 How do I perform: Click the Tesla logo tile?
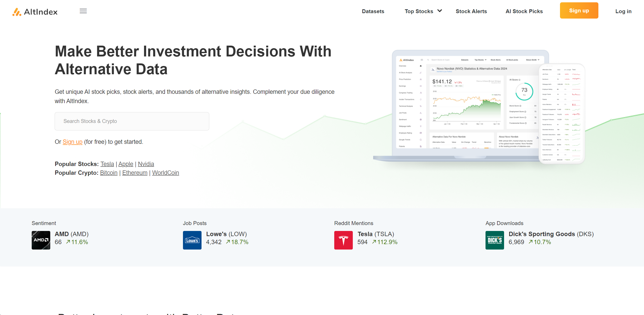[343, 240]
